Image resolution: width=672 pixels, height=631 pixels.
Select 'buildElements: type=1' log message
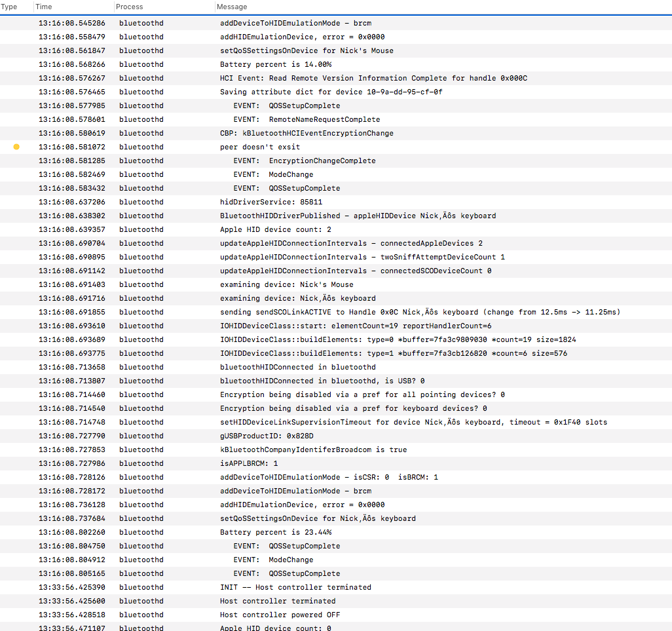pos(394,353)
